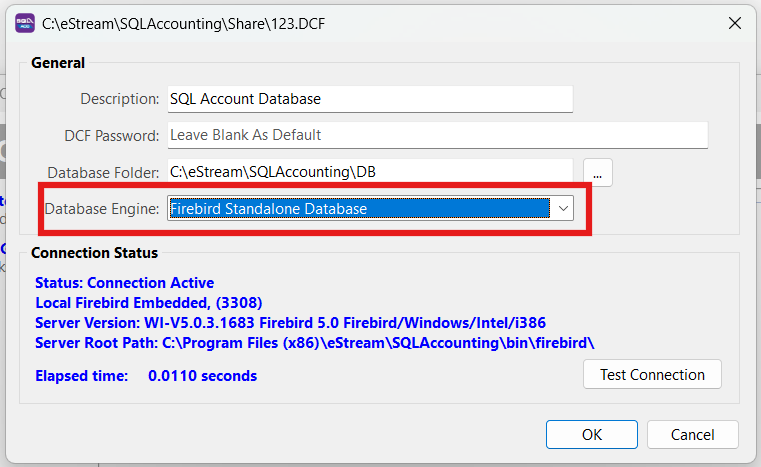Focus the DCF Password field

[437, 135]
